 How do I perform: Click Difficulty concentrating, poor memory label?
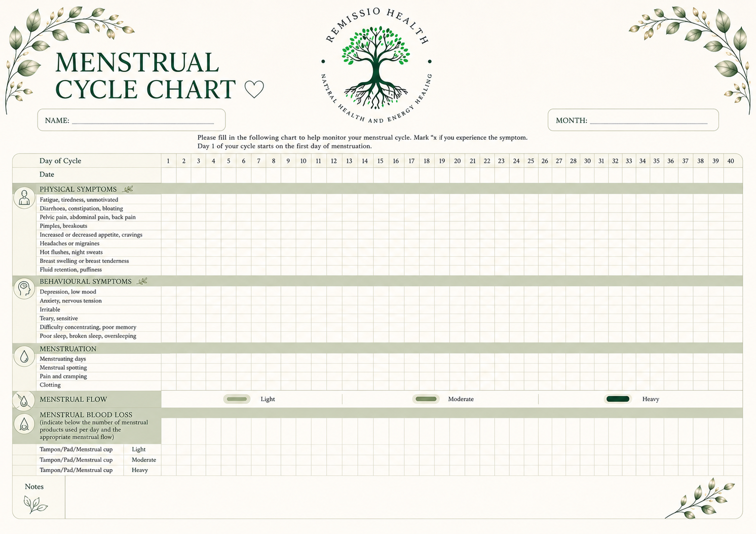(x=88, y=327)
